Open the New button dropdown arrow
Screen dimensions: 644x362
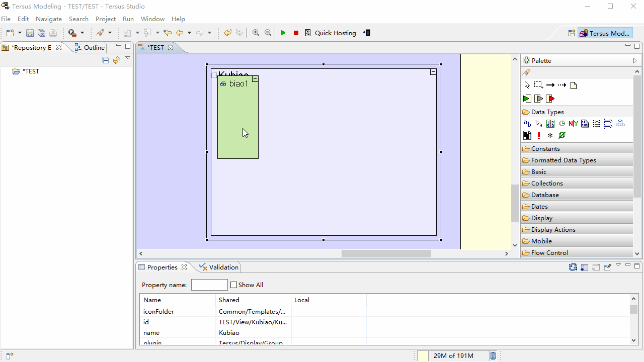coord(20,33)
